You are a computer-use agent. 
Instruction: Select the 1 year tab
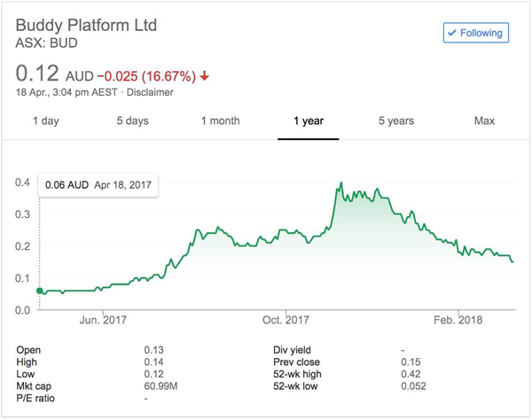click(x=309, y=121)
